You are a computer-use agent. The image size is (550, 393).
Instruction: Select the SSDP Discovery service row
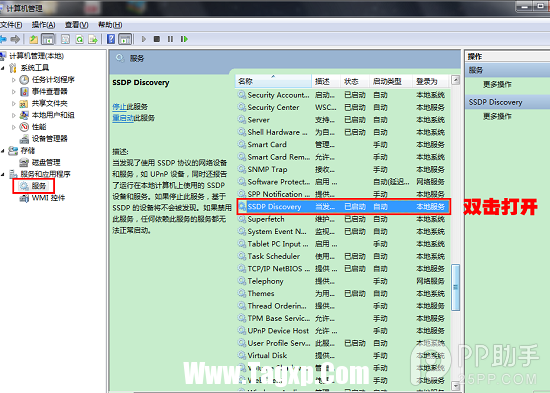[343, 207]
